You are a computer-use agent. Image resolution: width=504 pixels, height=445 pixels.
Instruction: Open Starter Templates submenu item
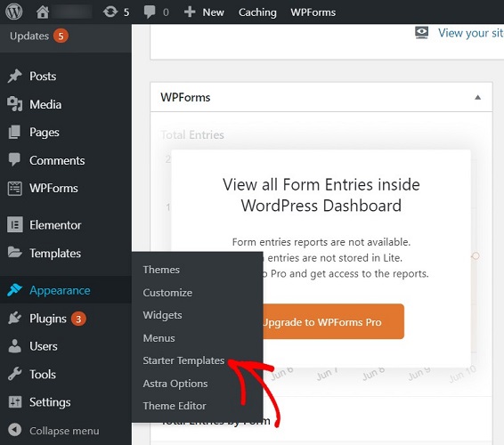click(x=183, y=360)
